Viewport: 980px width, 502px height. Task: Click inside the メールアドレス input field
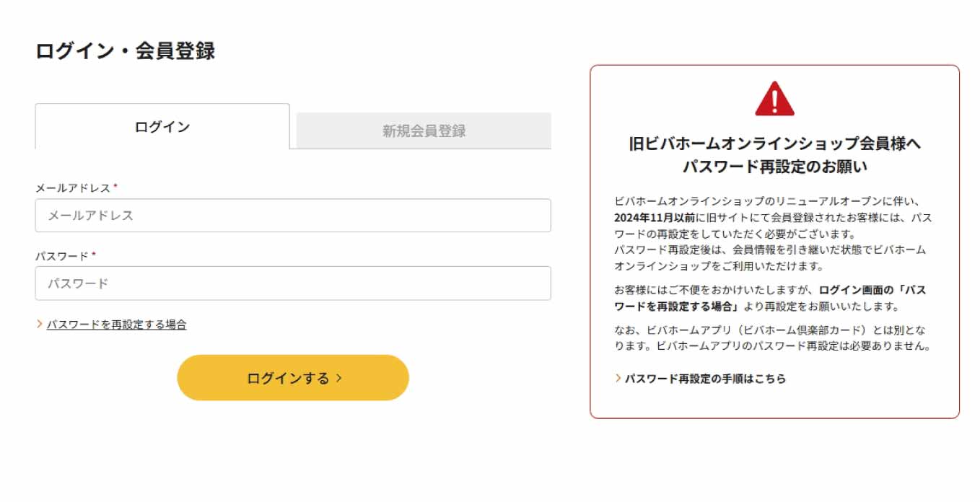pos(292,215)
